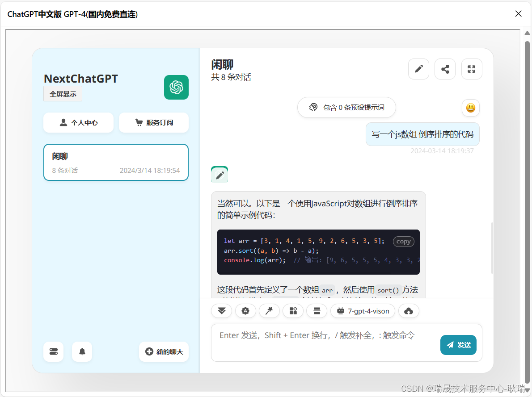Click the ChatGPT logo icon in sidebar
The height and width of the screenshot is (397, 532).
tap(176, 87)
